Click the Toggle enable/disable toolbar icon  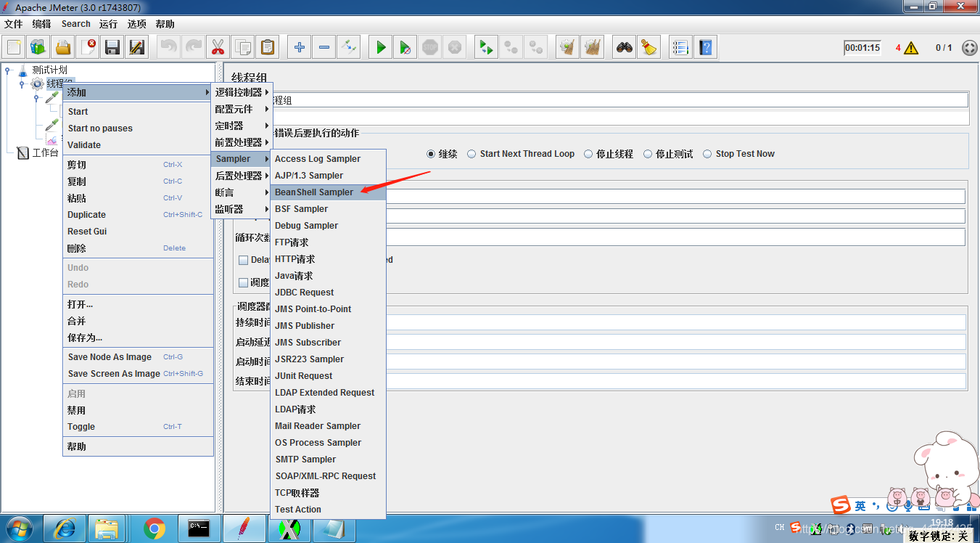pyautogui.click(x=349, y=48)
